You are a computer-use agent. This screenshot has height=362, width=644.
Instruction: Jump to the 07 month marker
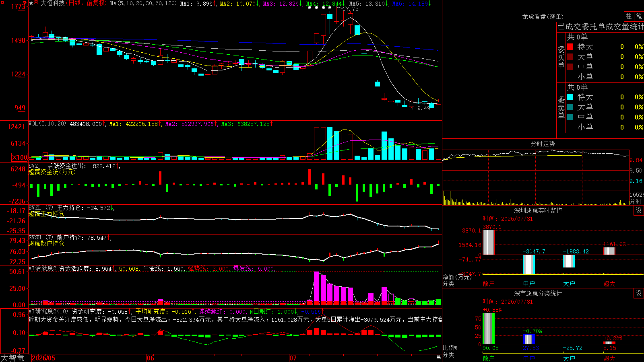293,358
